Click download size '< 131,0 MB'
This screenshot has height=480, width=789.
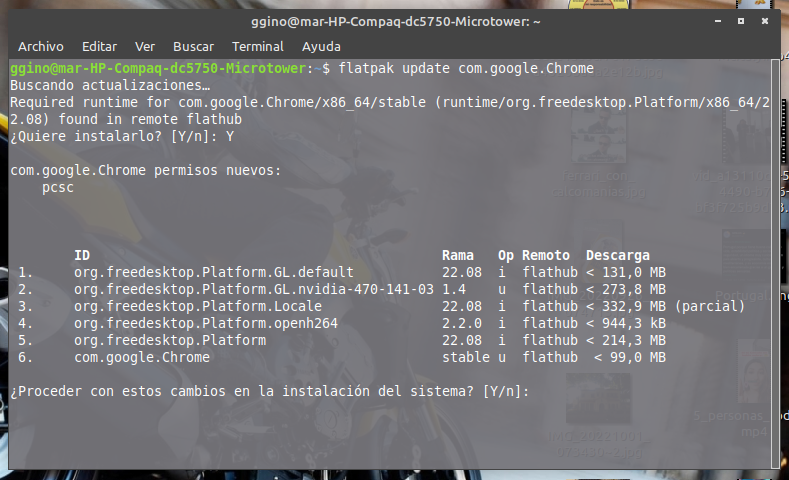tap(626, 273)
